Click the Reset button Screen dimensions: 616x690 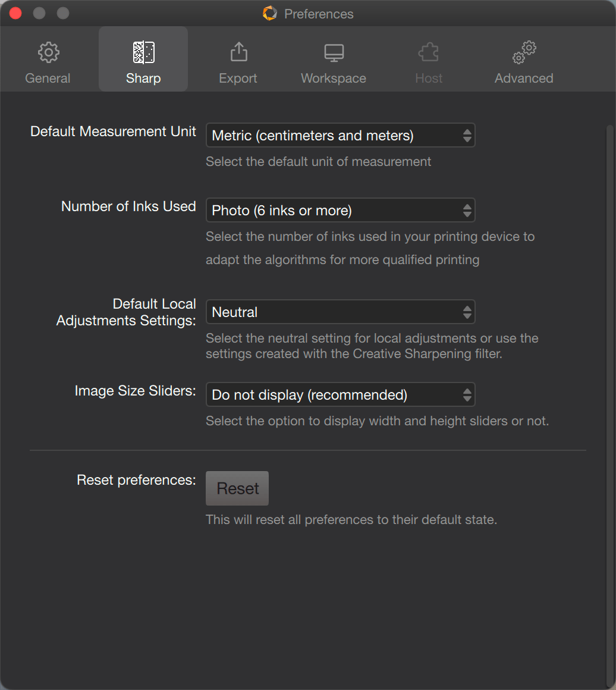point(237,488)
